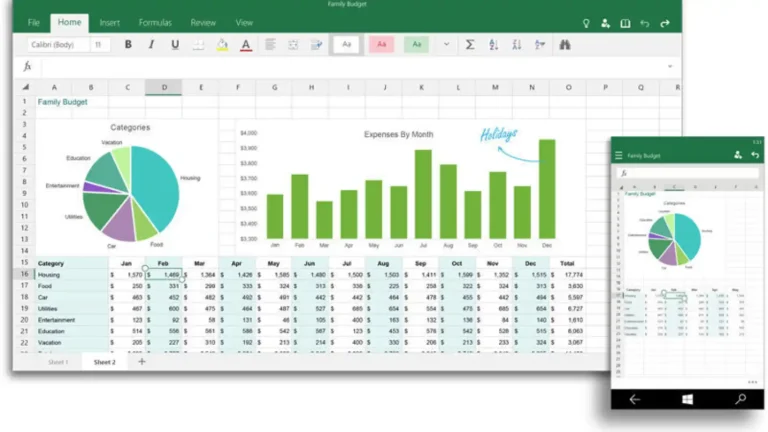The width and height of the screenshot is (768, 432).
Task: Toggle Underline formatting in the ribbon
Action: (x=175, y=45)
